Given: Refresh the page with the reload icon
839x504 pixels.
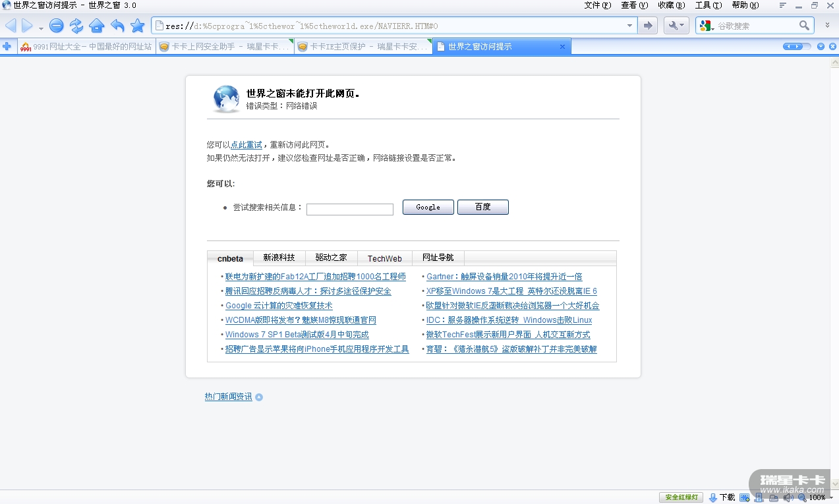Looking at the screenshot, I should (76, 26).
